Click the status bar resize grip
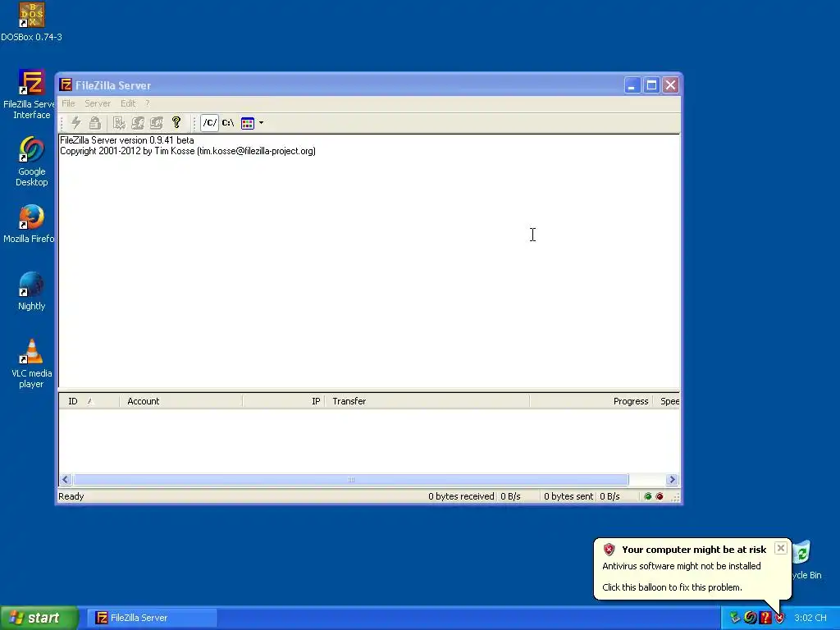Viewport: 840px width, 630px height. pos(676,498)
